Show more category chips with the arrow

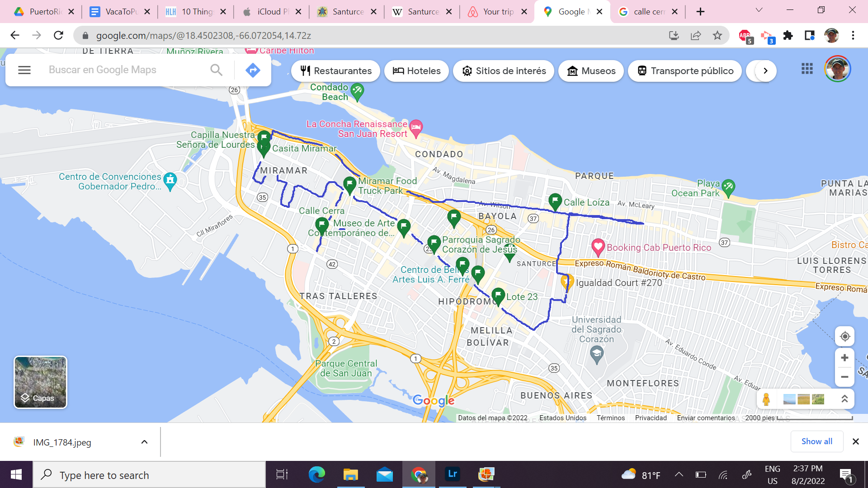(765, 71)
